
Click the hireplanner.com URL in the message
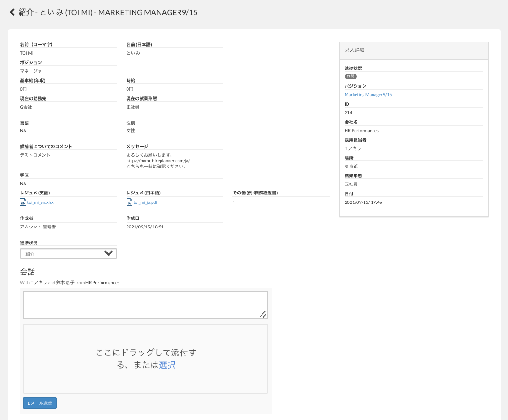point(158,160)
